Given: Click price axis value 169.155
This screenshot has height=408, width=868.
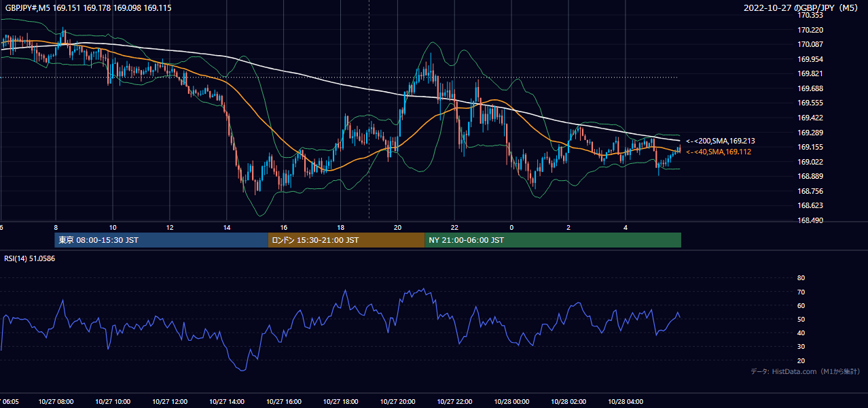Looking at the screenshot, I should click(x=810, y=147).
